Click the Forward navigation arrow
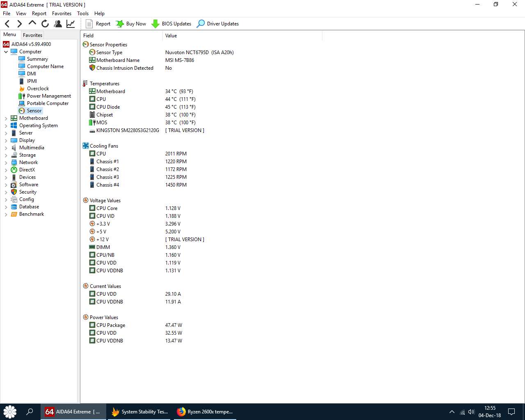This screenshot has width=525, height=420. (19, 24)
